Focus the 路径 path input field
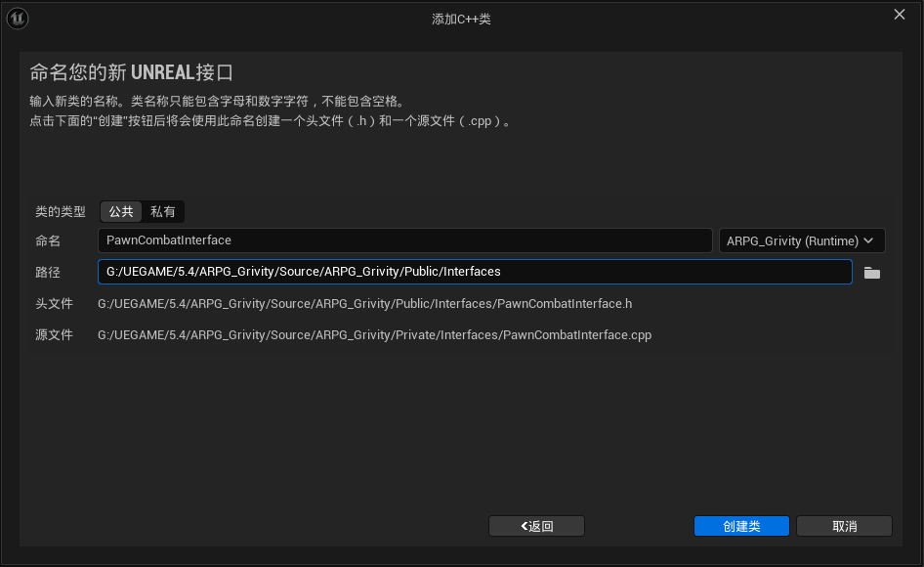This screenshot has height=567, width=924. [x=475, y=272]
